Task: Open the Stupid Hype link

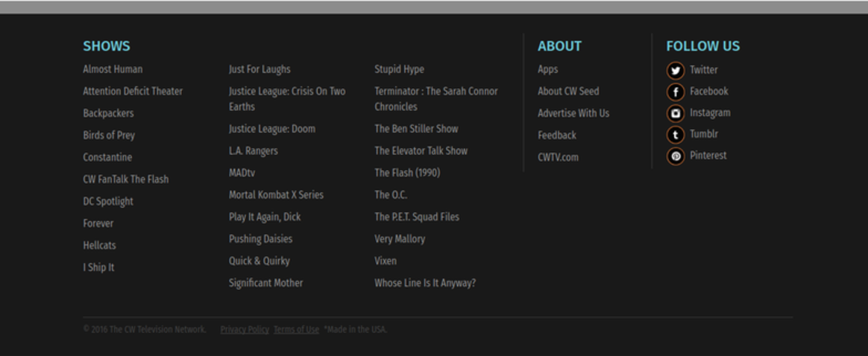Action: coord(399,69)
